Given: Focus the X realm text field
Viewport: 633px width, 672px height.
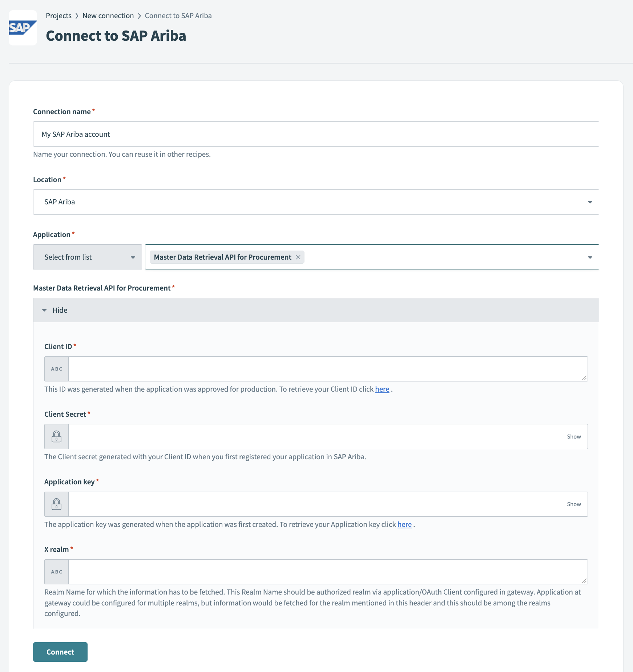Looking at the screenshot, I should point(327,572).
